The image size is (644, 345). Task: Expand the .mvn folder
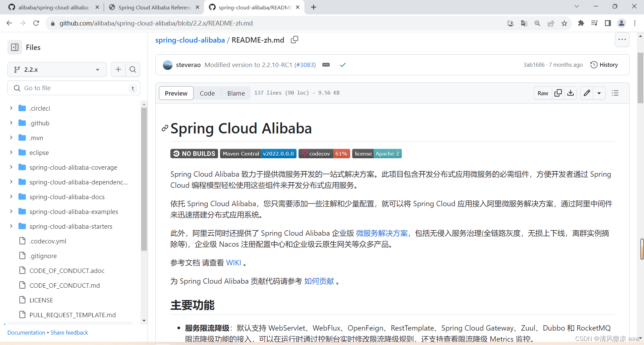11,137
